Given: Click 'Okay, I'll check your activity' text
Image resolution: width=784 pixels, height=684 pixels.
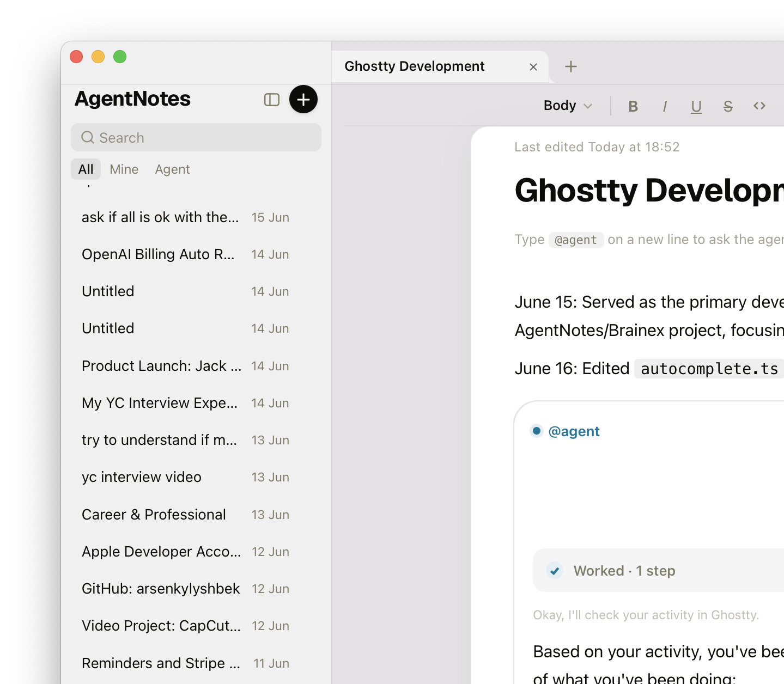Looking at the screenshot, I should point(646,615).
